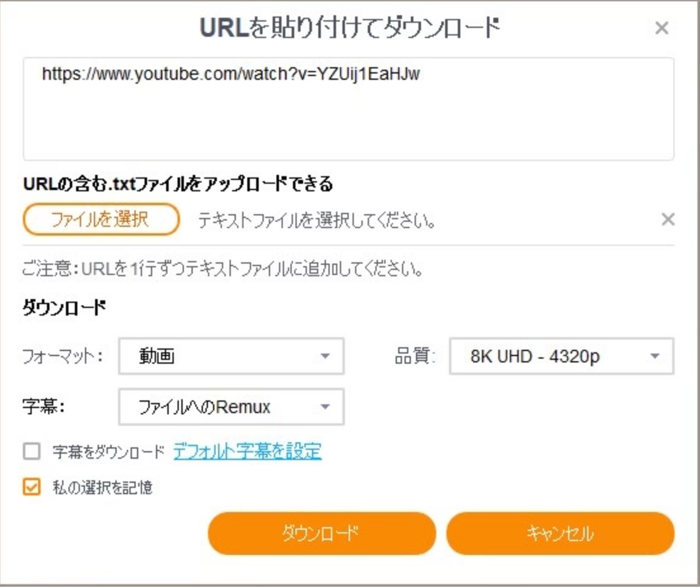
Task: Clear the selected text file with the X icon
Action: [x=668, y=219]
